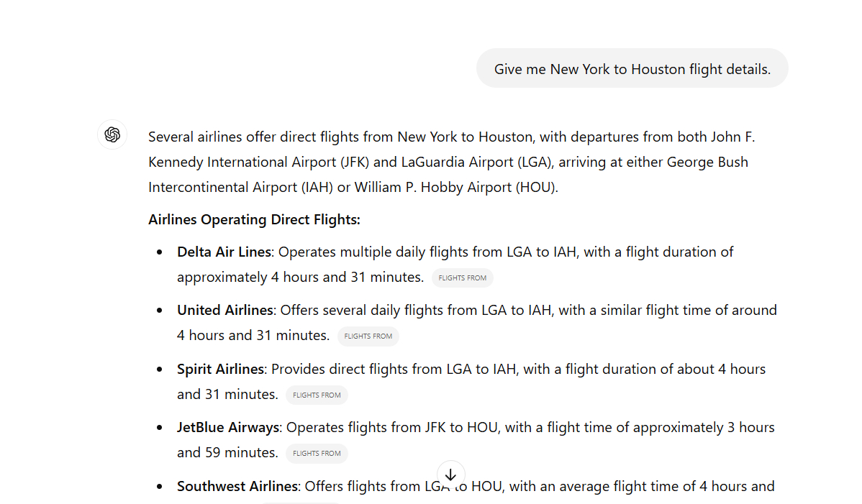This screenshot has width=862, height=504.
Task: Open the FLIGHTS FROM citation after United Airlines
Action: pos(368,336)
